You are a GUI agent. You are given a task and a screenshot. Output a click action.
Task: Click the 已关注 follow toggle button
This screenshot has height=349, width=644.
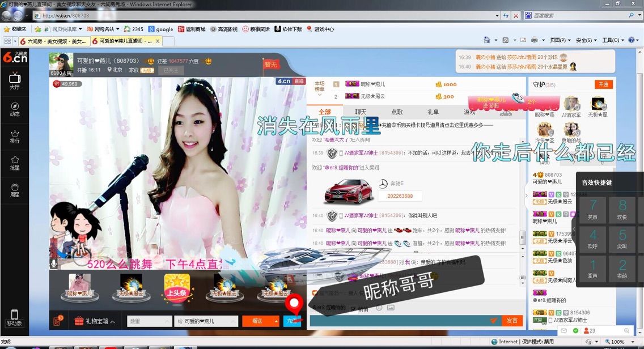171,70
